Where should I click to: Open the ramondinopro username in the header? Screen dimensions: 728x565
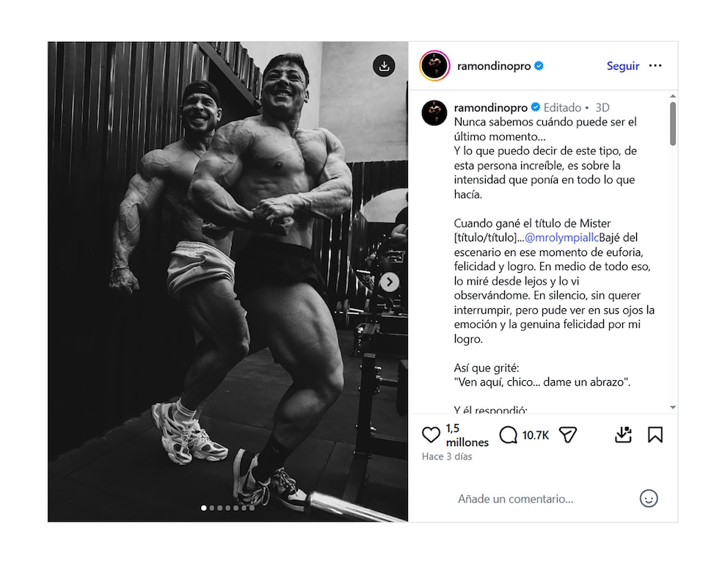coord(494,66)
